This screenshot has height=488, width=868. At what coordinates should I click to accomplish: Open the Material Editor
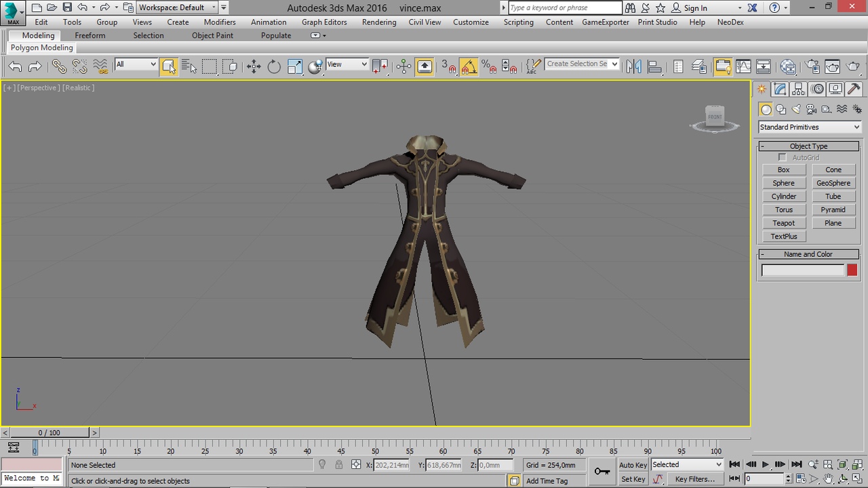tap(787, 66)
